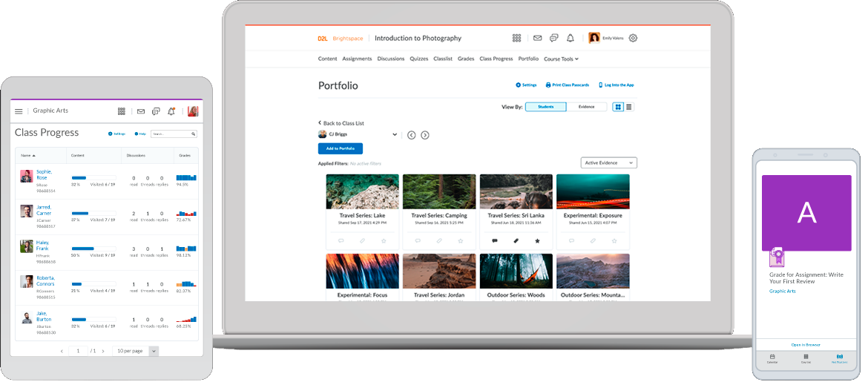Select the Students view-by option

coord(545,107)
